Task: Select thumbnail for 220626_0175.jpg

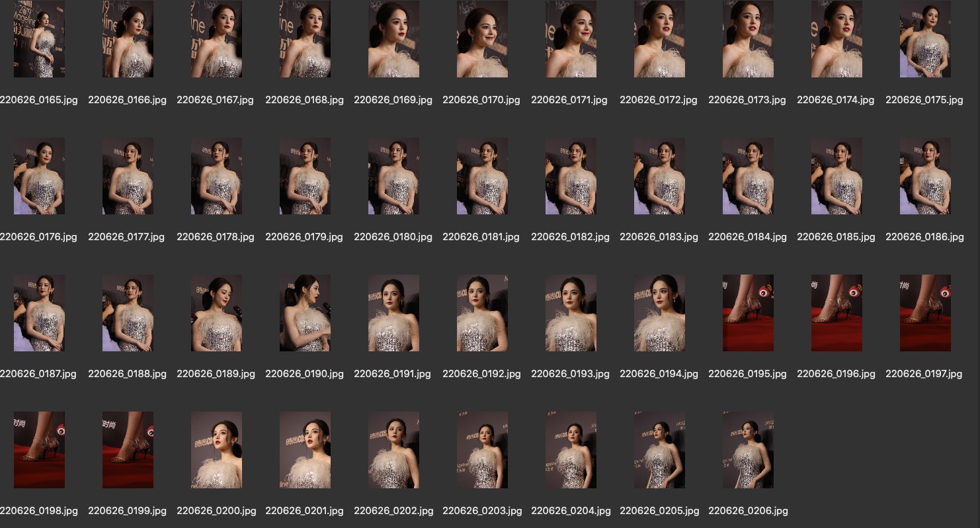Action: [x=925, y=39]
